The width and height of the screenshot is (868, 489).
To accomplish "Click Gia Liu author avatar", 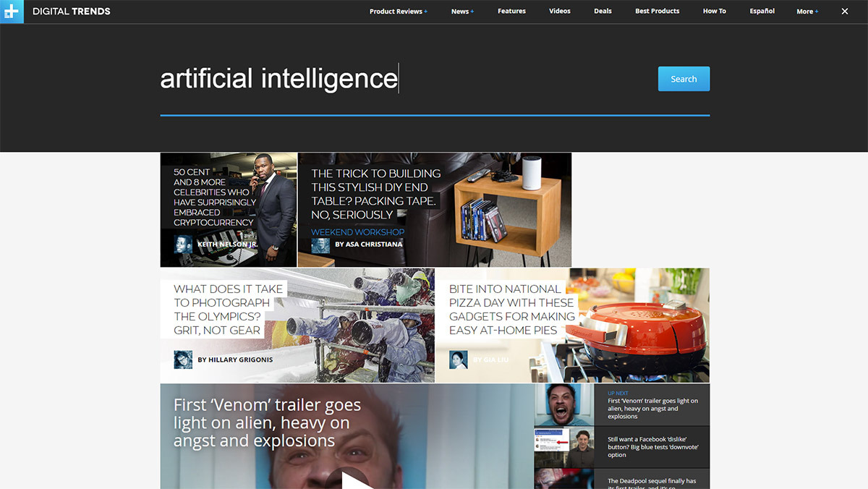I will (458, 360).
